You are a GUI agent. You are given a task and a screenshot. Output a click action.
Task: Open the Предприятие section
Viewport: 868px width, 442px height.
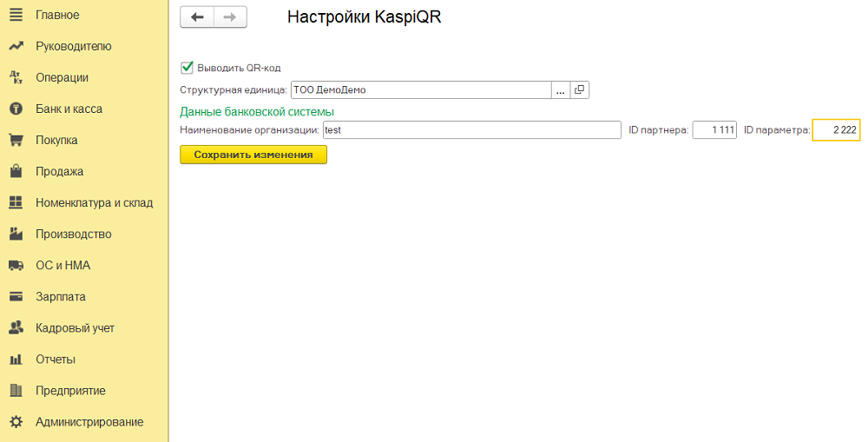click(71, 391)
